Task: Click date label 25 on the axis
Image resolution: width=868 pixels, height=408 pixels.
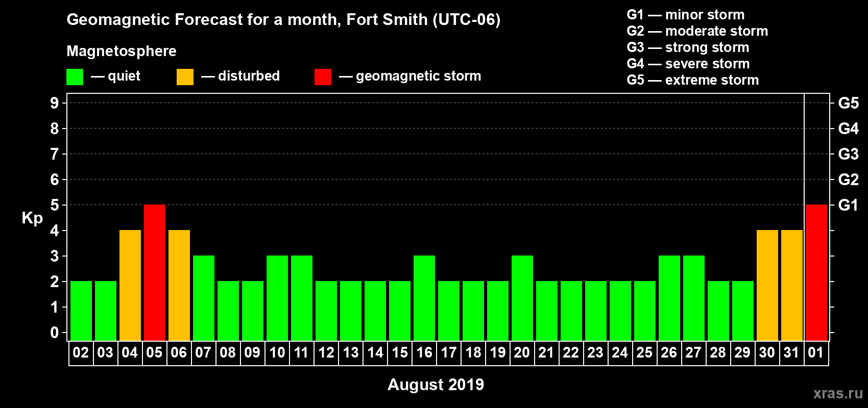Action: tap(644, 352)
